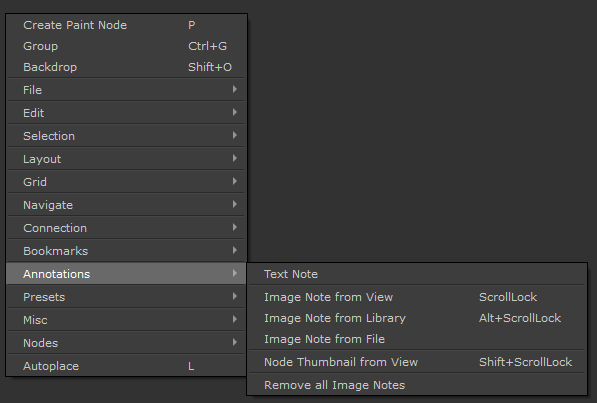Expand the File submenu arrow
Image resolution: width=597 pixels, height=403 pixels.
click(x=235, y=89)
